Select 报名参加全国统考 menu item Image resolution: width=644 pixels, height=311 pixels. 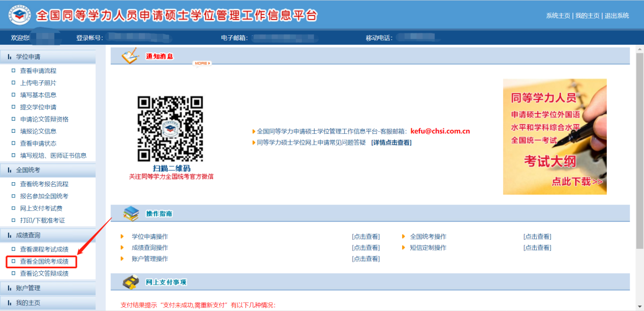tap(44, 196)
